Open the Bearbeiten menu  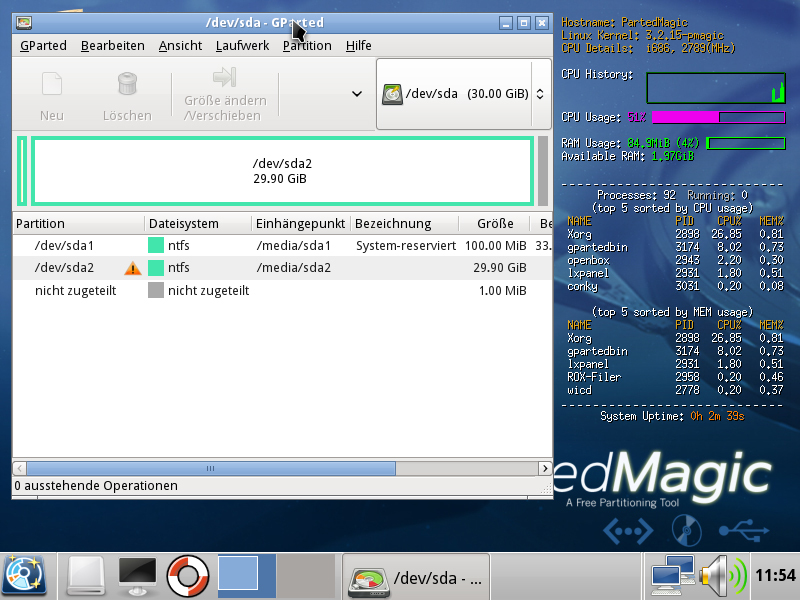[113, 45]
